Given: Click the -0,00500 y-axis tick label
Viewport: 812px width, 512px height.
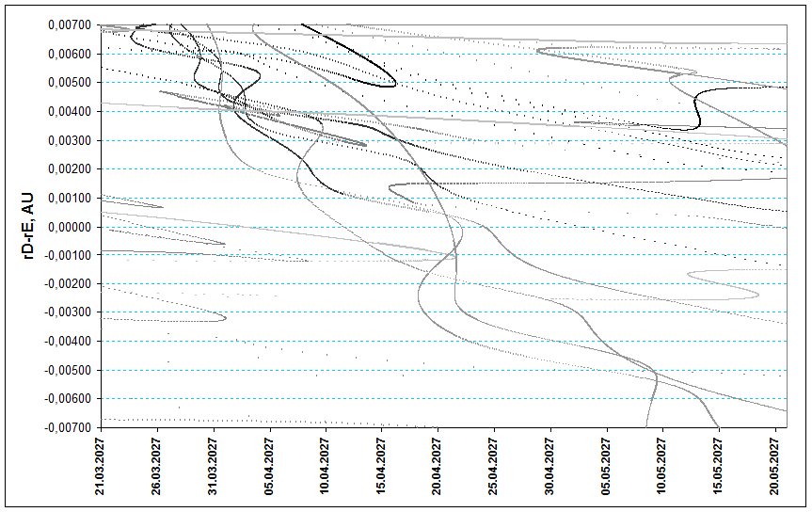Looking at the screenshot, I should point(66,370).
